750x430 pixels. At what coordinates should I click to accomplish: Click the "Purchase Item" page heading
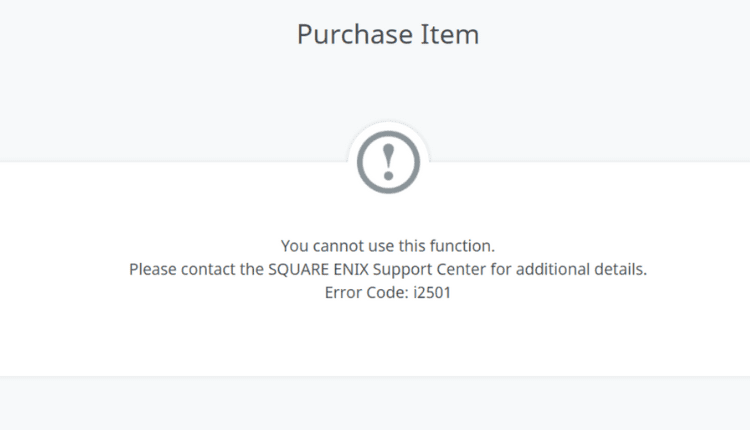(388, 34)
